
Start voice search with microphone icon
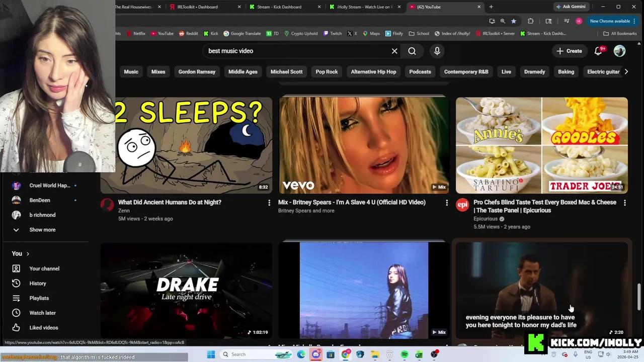[437, 51]
